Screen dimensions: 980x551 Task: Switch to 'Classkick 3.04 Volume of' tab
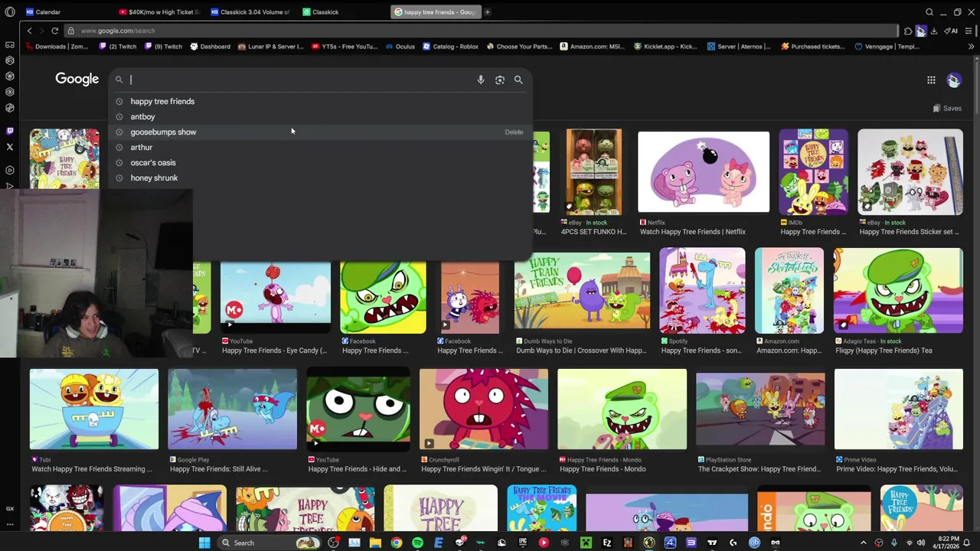[250, 12]
